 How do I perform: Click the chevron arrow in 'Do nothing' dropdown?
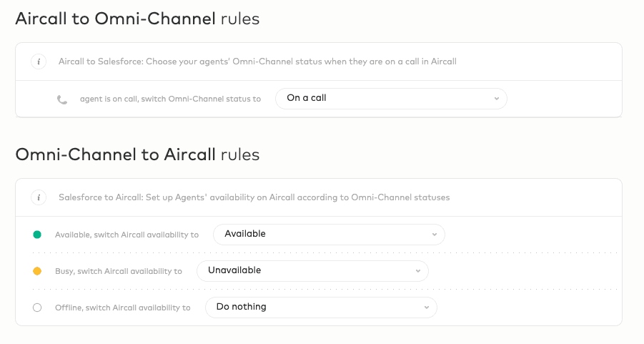426,308
